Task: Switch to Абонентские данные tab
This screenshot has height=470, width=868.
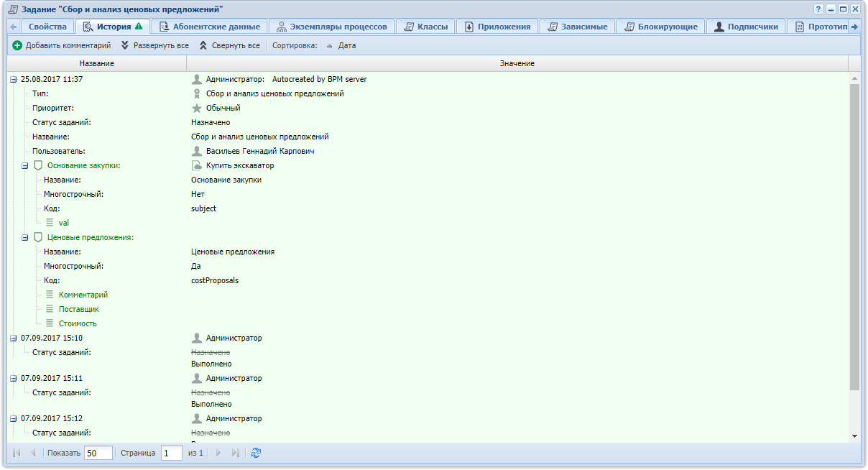Action: pos(209,27)
